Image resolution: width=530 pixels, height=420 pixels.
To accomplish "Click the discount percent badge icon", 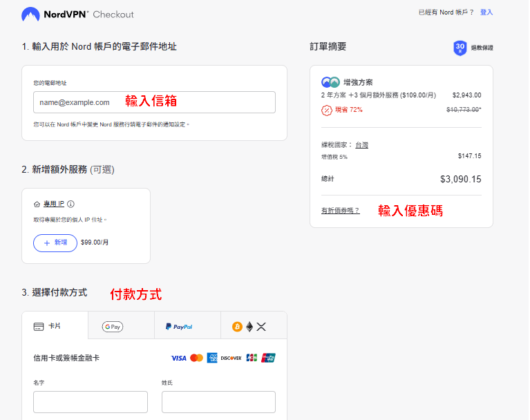I will coord(327,110).
